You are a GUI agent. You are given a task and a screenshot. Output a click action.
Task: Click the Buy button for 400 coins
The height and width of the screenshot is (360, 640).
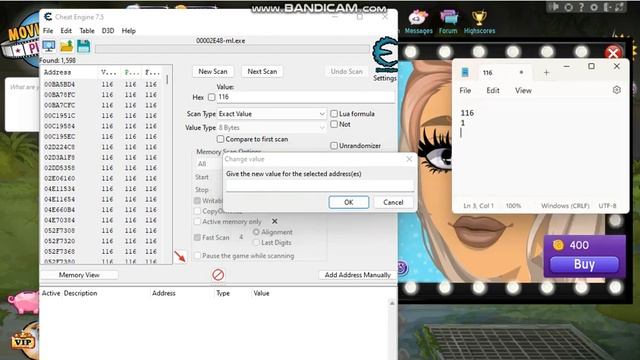coord(584,264)
